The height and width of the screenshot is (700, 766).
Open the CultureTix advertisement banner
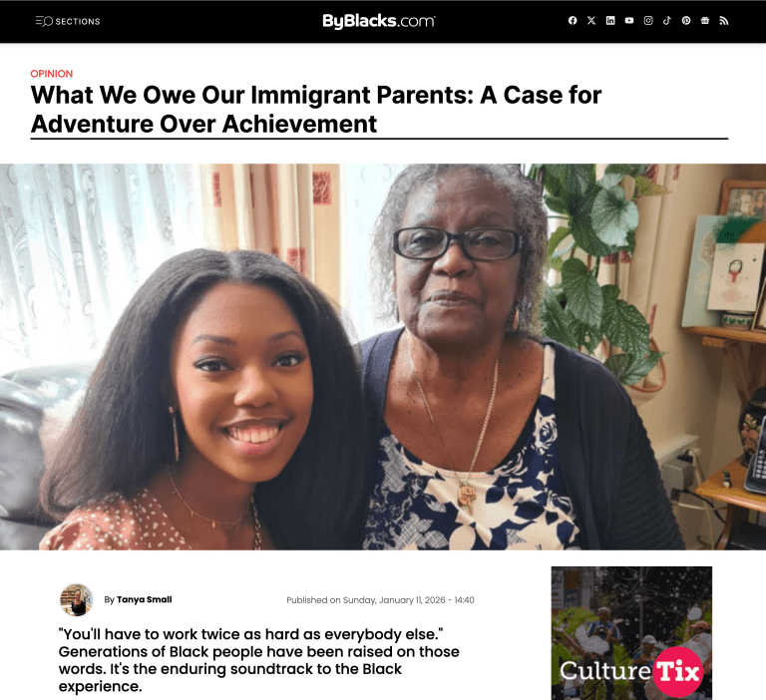tap(631, 633)
